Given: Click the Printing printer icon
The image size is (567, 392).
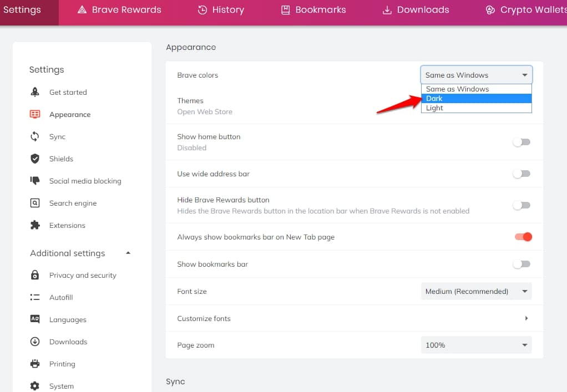Looking at the screenshot, I should tap(35, 364).
